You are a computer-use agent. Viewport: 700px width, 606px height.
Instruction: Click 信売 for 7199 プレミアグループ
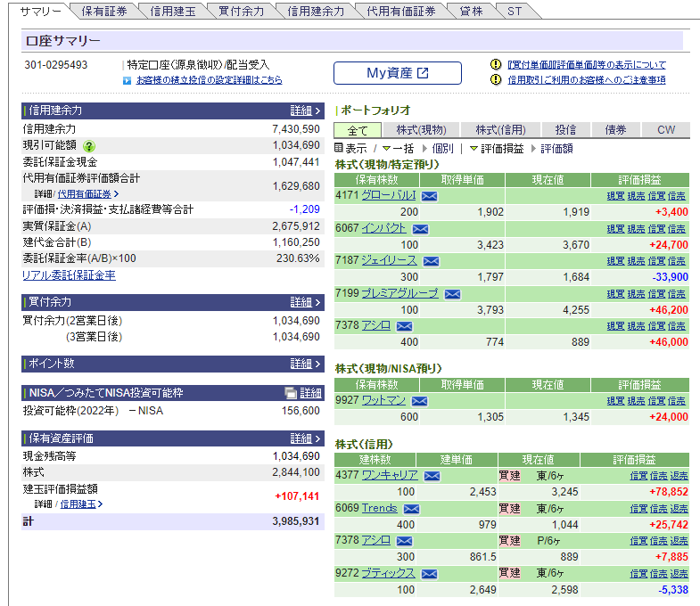click(x=676, y=294)
